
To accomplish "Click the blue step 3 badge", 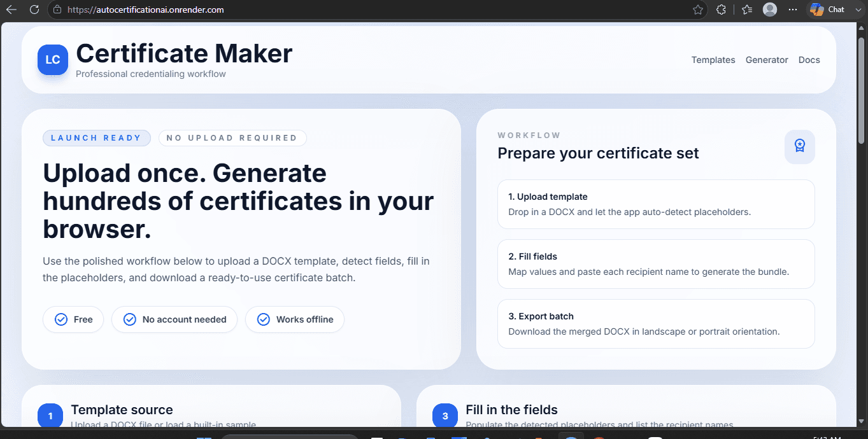I will [x=445, y=416].
